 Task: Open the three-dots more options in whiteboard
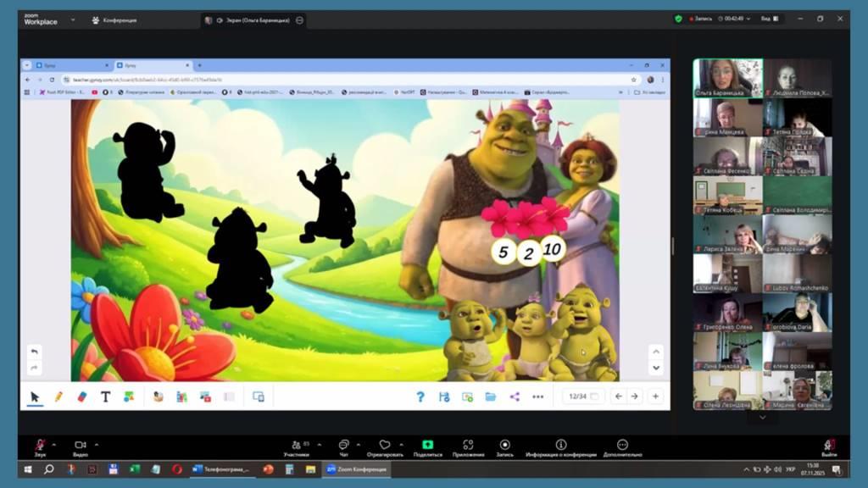(x=537, y=396)
